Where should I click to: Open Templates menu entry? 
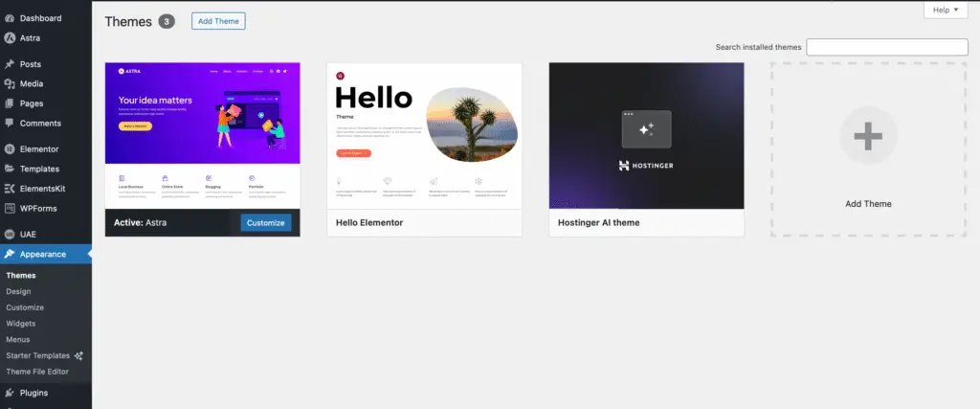46,169
